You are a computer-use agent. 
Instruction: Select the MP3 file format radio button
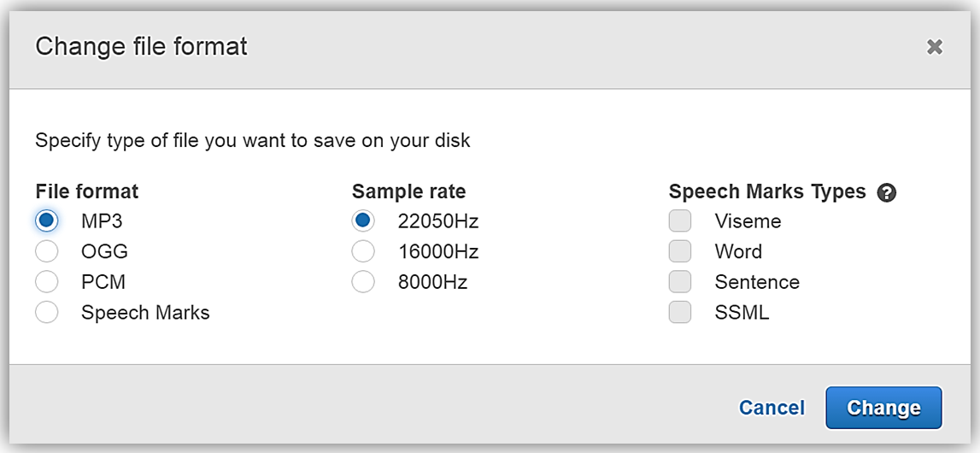[47, 221]
